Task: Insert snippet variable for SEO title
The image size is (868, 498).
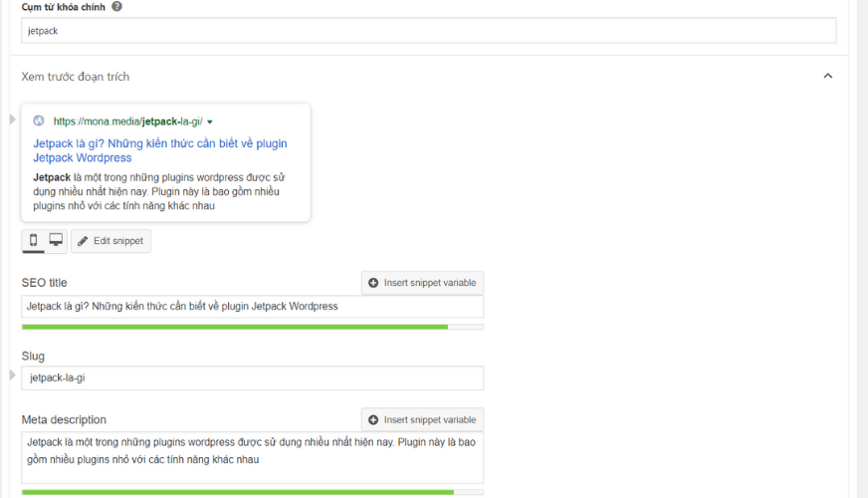Action: 422,283
